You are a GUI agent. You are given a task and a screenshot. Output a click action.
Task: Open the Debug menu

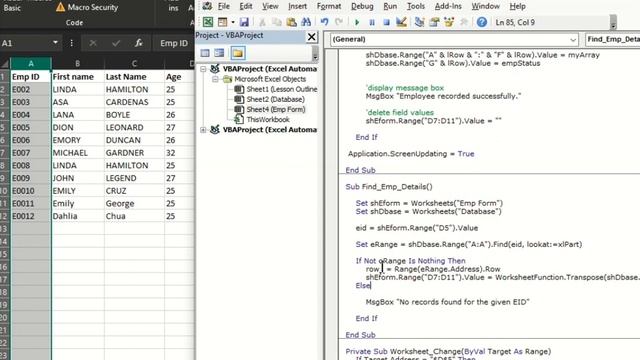point(362,6)
